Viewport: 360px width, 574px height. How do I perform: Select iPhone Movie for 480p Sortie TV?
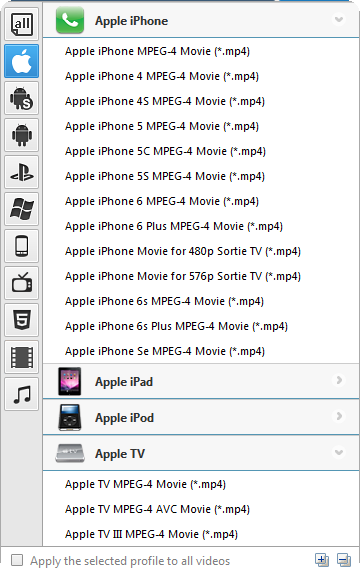183,251
